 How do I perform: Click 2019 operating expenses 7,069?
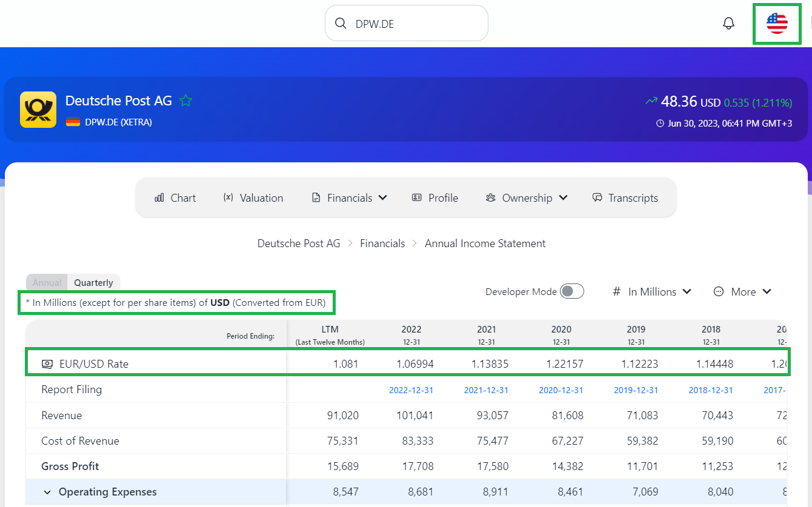[x=645, y=492]
